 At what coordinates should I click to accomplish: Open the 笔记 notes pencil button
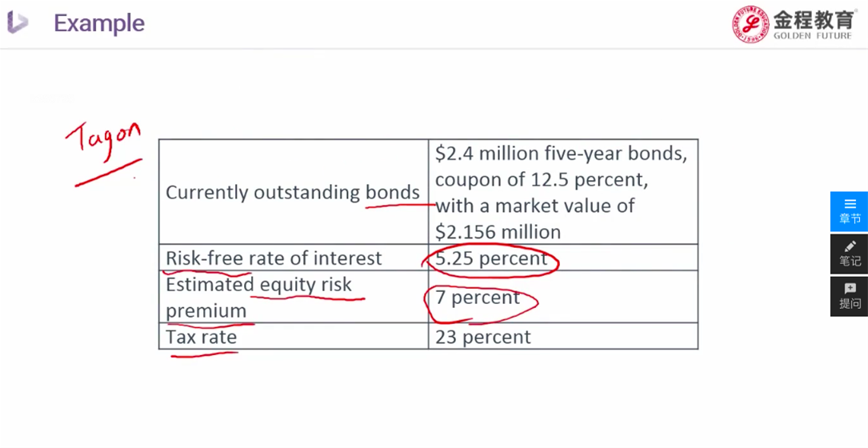(x=849, y=254)
